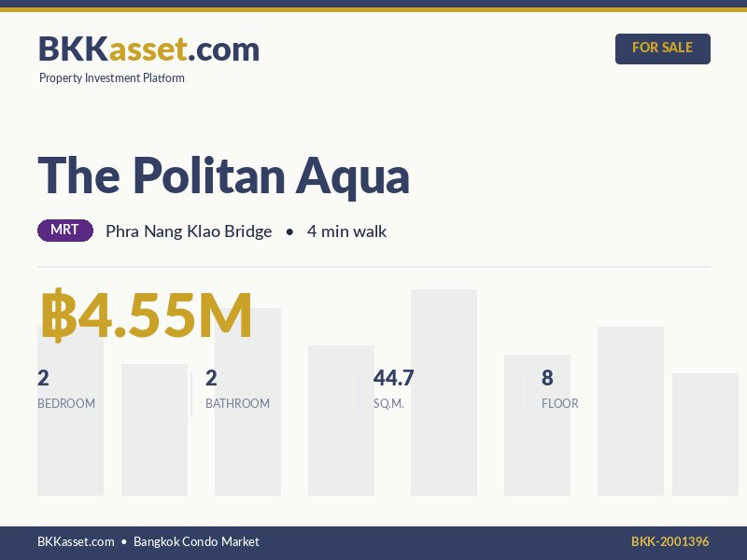Select the BATHROOM label
This screenshot has width=747, height=560.
pyautogui.click(x=237, y=404)
